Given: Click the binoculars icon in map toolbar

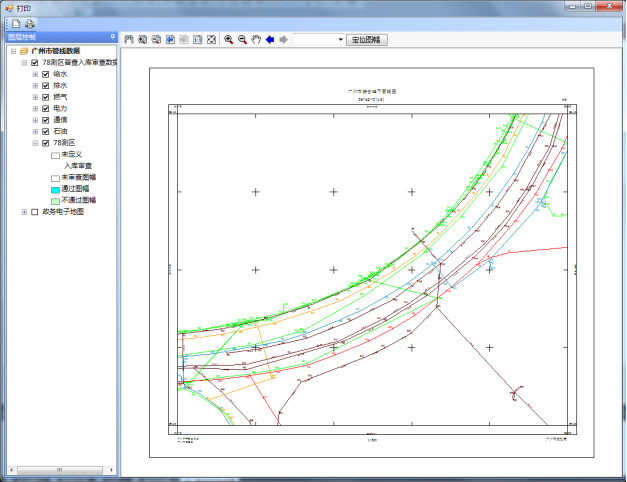Looking at the screenshot, I should click(128, 40).
